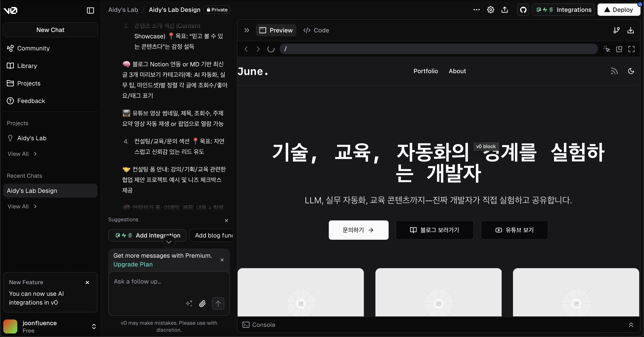Viewport: 644px width, 337px height.
Task: Expand View All under Recent Chats
Action: [22, 206]
